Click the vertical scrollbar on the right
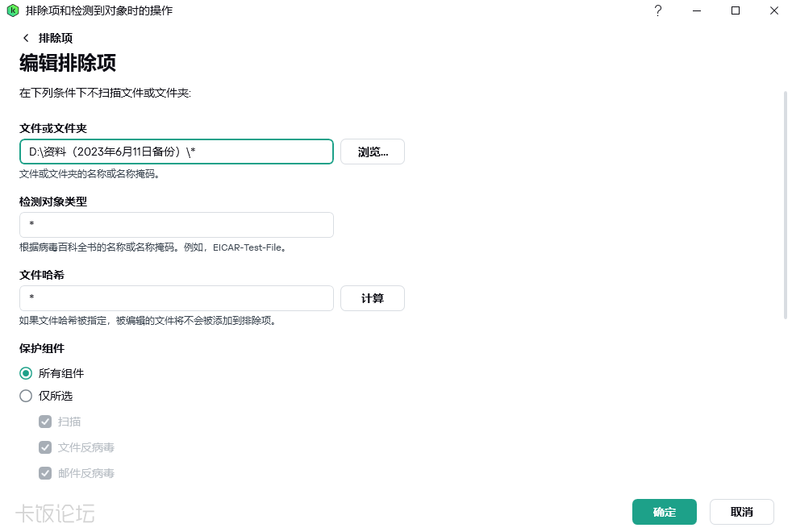 786,206
